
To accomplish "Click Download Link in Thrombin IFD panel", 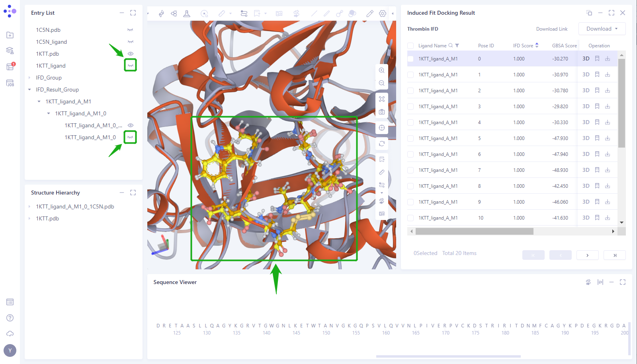I will pyautogui.click(x=552, y=29).
